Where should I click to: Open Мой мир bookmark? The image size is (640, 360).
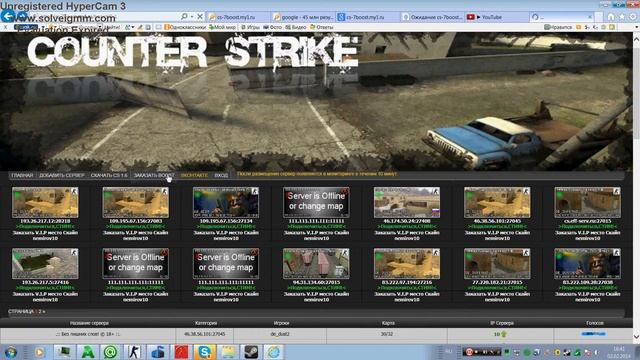[222, 27]
